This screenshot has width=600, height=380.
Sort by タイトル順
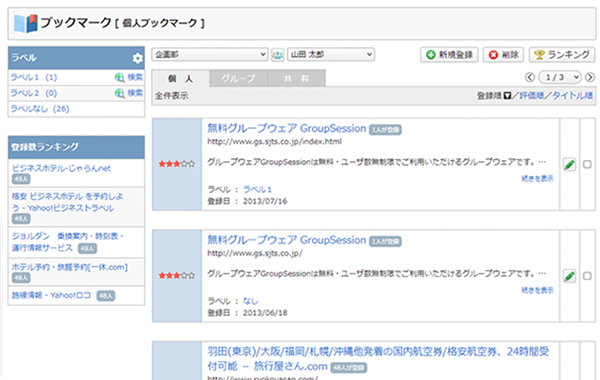click(572, 95)
